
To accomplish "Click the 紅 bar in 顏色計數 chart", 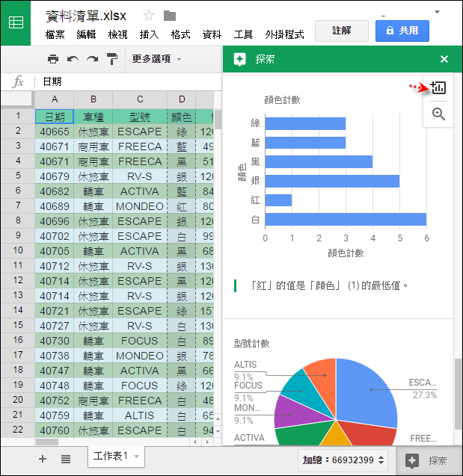I will 278,200.
